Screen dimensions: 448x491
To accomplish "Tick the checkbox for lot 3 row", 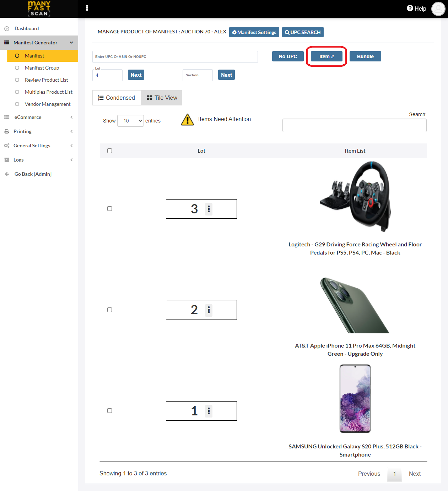I will 109,209.
